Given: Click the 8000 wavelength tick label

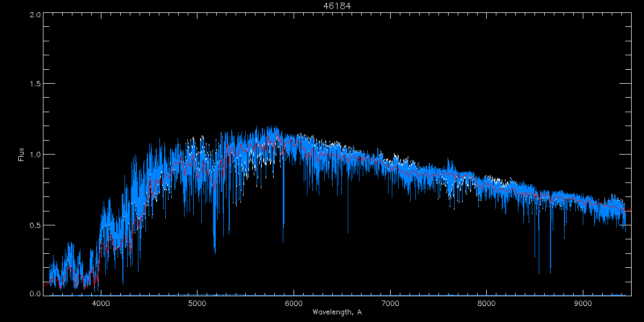Looking at the screenshot, I should click(487, 303).
